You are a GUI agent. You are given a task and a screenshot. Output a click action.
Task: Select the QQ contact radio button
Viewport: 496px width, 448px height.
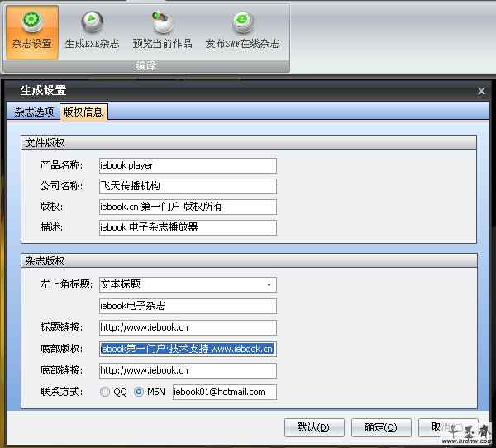105,392
